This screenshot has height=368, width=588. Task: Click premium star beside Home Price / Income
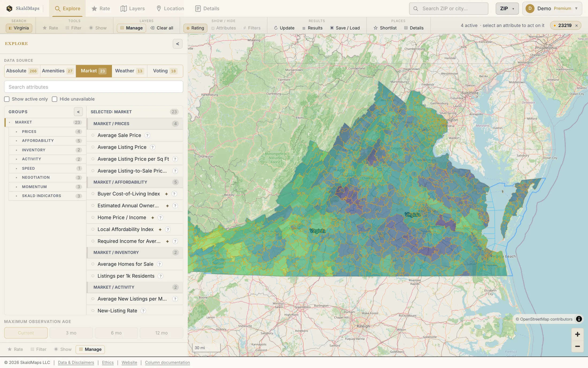[x=153, y=218]
